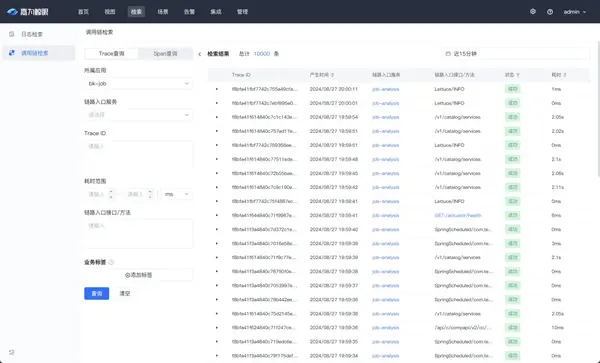
Task: Expand the trace row at 19:59:40
Action: [x=217, y=230]
